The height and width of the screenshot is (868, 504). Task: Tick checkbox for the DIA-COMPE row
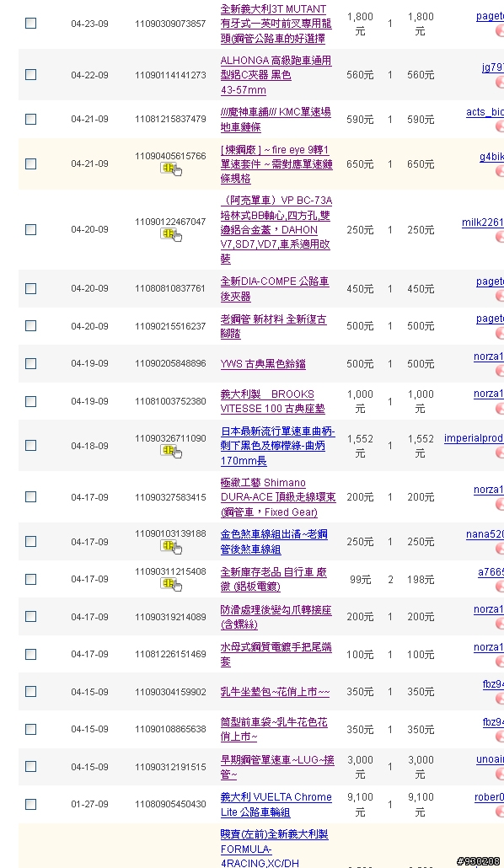click(31, 288)
